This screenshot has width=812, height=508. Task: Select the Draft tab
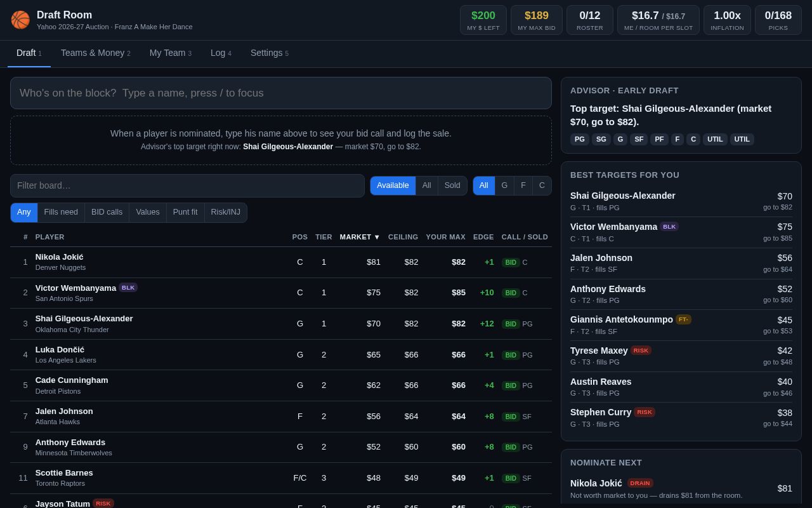[29, 53]
